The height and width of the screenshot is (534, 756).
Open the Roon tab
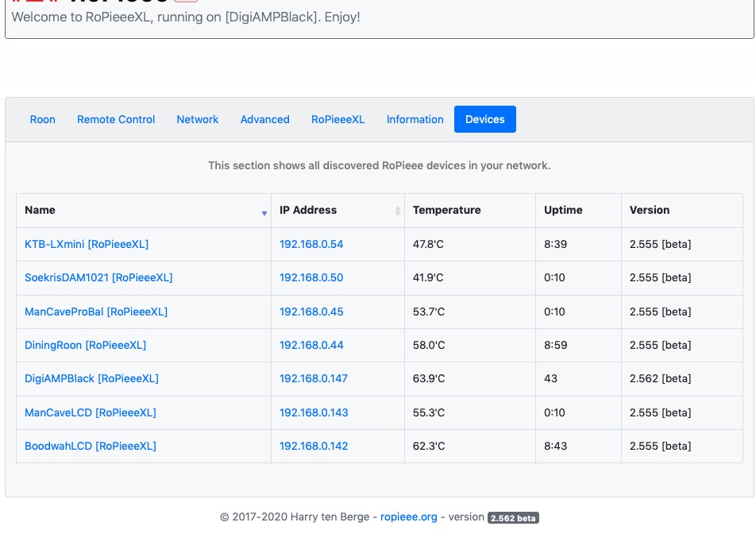42,119
